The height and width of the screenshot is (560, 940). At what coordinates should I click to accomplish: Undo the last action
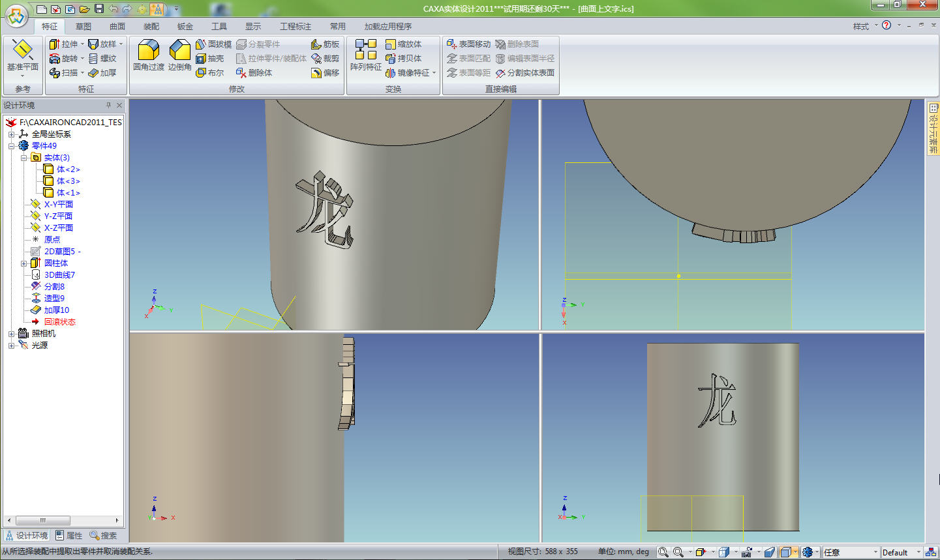(x=114, y=9)
